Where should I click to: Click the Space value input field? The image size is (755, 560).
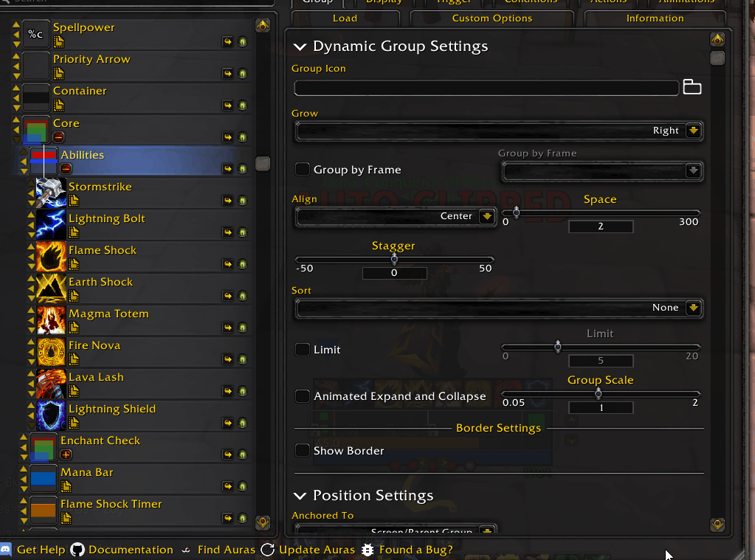click(x=601, y=227)
